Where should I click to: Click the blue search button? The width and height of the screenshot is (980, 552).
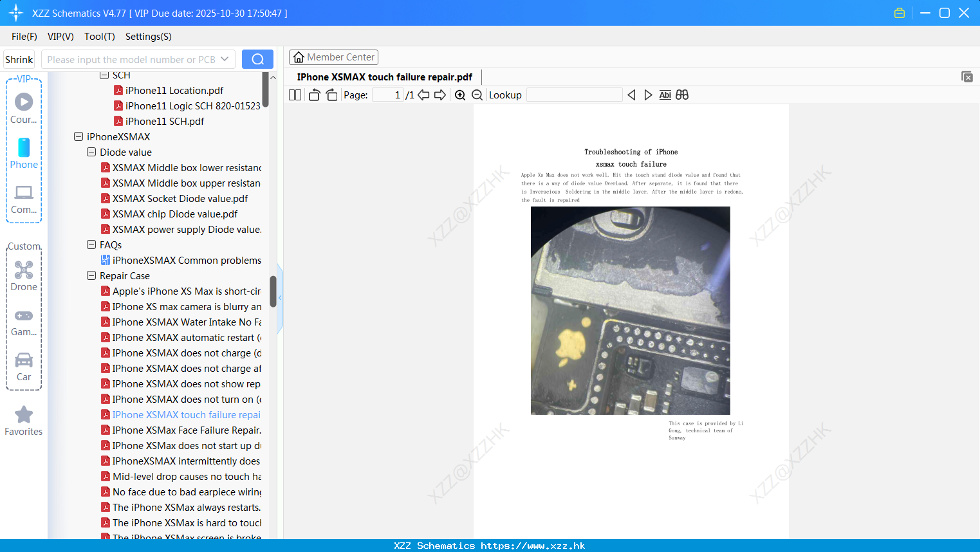click(x=257, y=59)
